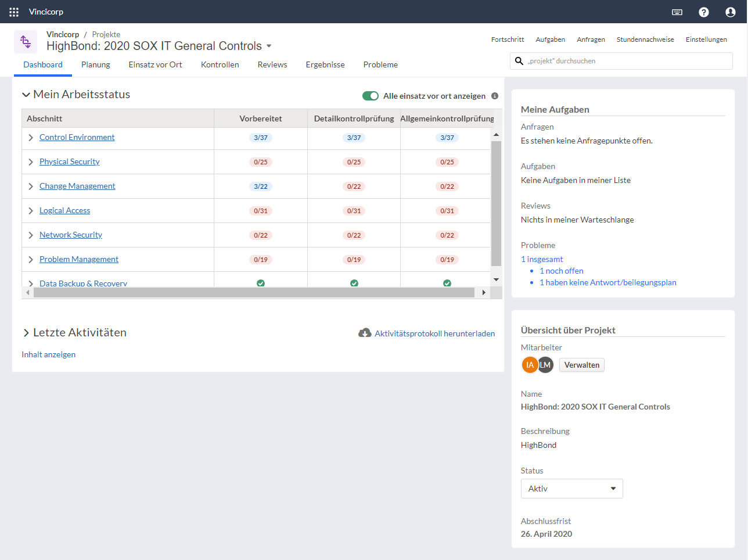Expand Control Environment row

31,138
